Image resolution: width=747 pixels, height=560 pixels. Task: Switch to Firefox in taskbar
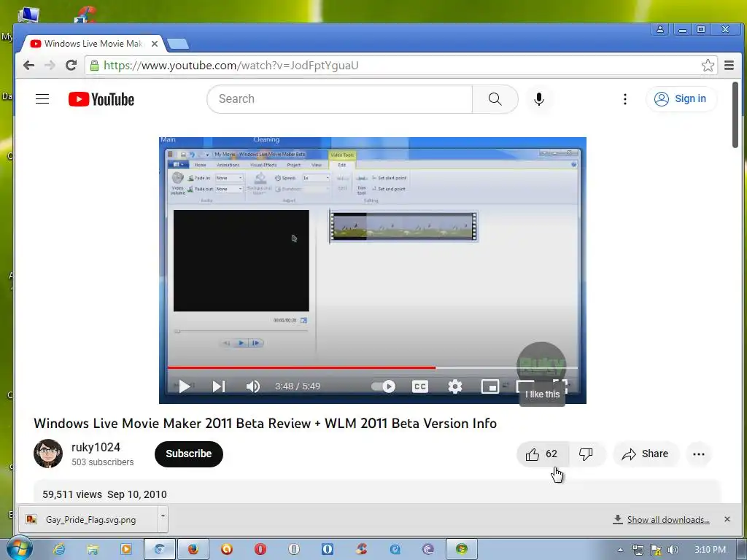point(193,549)
